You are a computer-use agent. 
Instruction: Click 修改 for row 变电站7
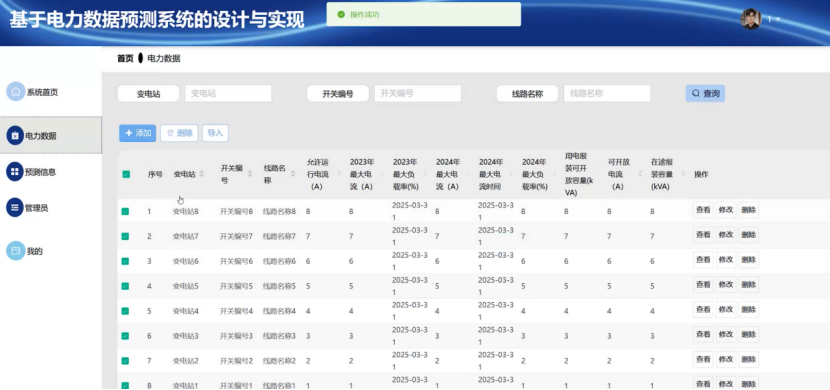tap(726, 234)
